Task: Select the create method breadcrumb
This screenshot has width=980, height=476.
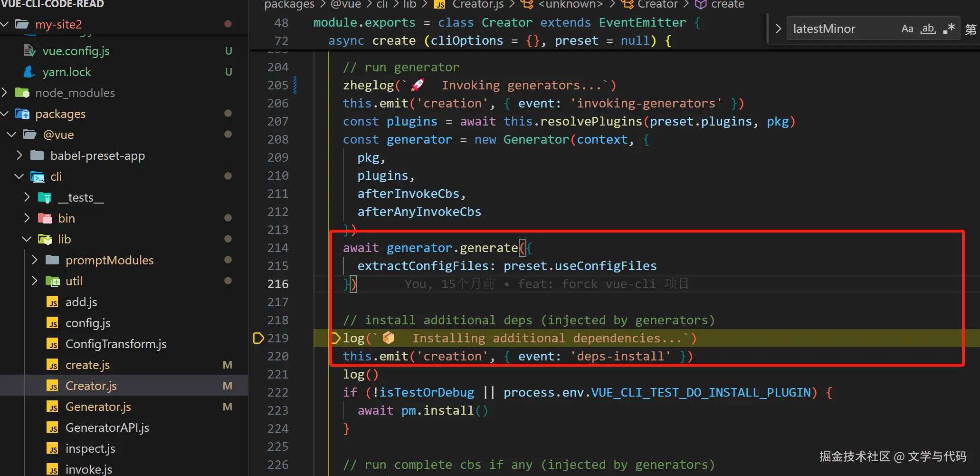Action: coord(728,4)
